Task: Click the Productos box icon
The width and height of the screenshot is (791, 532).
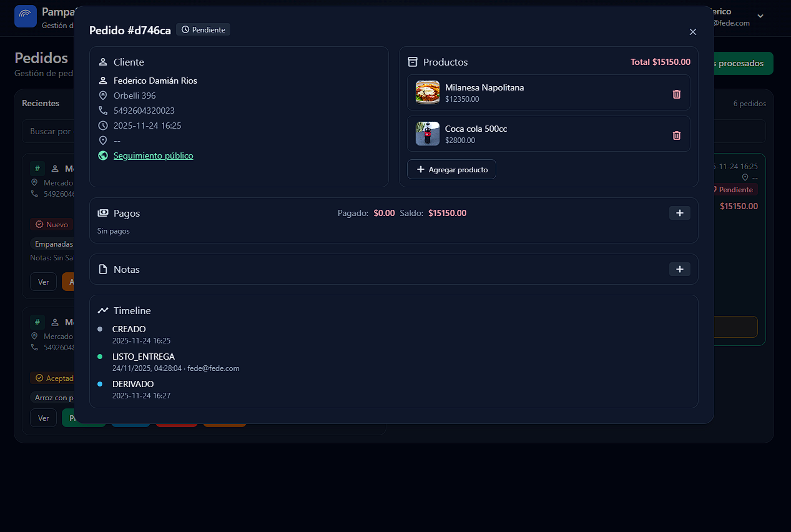Action: (413, 62)
